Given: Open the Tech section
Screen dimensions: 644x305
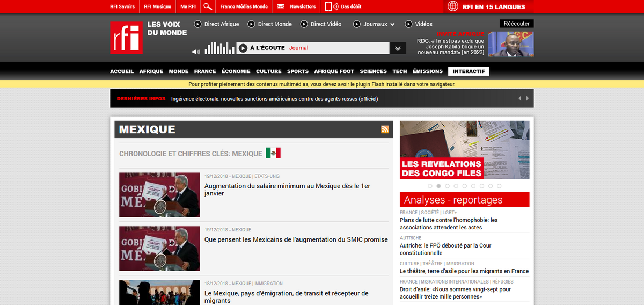Looking at the screenshot, I should [400, 71].
